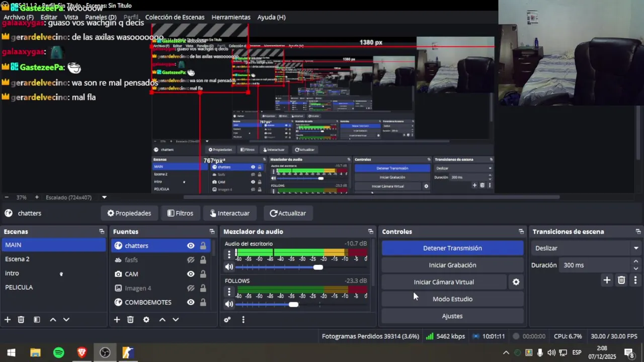Open advanced audio properties gears icon

click(x=227, y=319)
